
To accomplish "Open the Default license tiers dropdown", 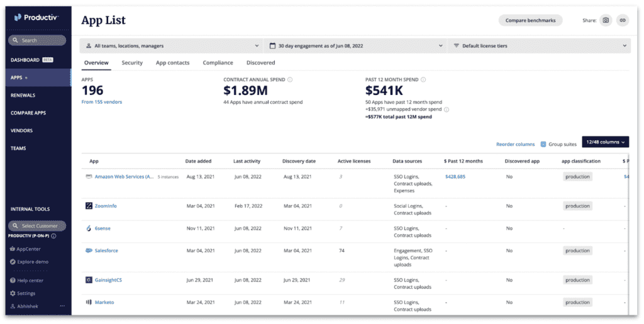I will tap(539, 46).
